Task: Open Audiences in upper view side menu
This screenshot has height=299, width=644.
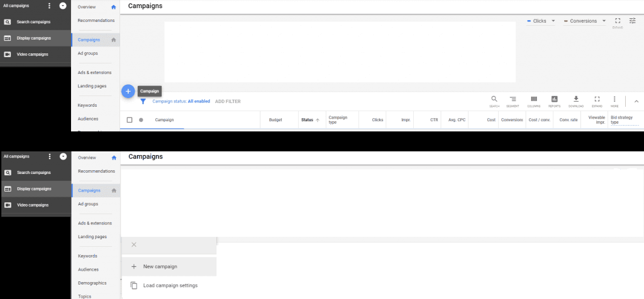Action: pos(88,119)
